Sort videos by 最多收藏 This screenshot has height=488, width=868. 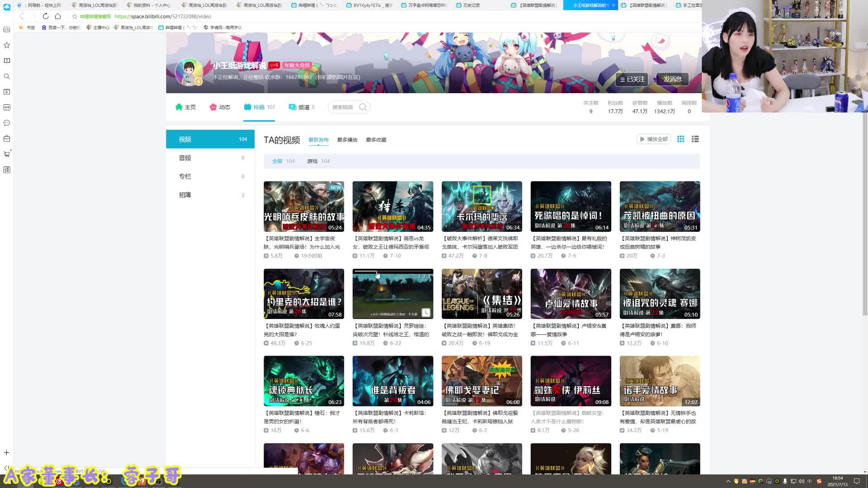point(376,140)
